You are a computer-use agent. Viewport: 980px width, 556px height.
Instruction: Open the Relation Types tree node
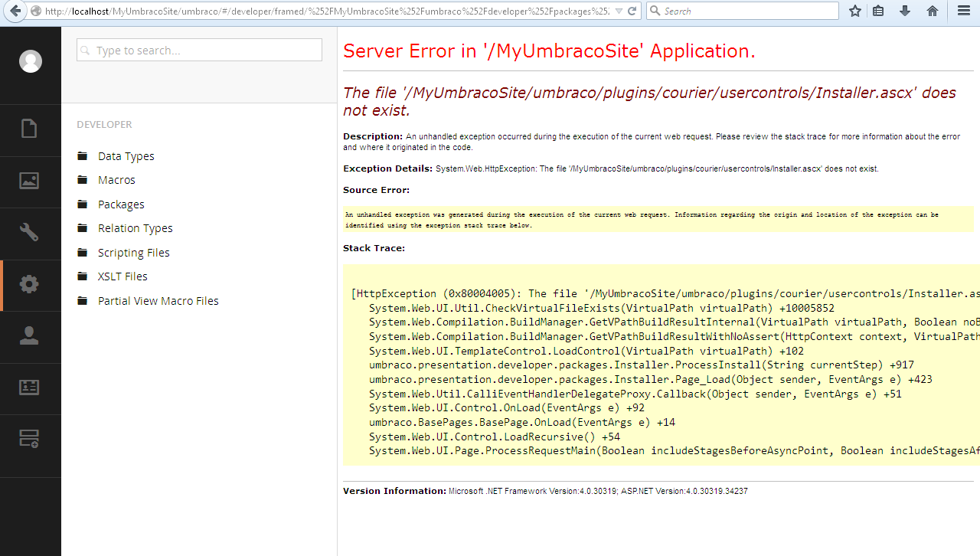136,228
